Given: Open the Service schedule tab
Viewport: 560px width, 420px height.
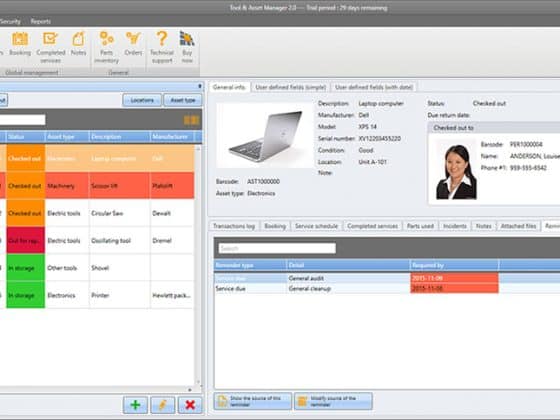Looking at the screenshot, I should click(x=316, y=226).
